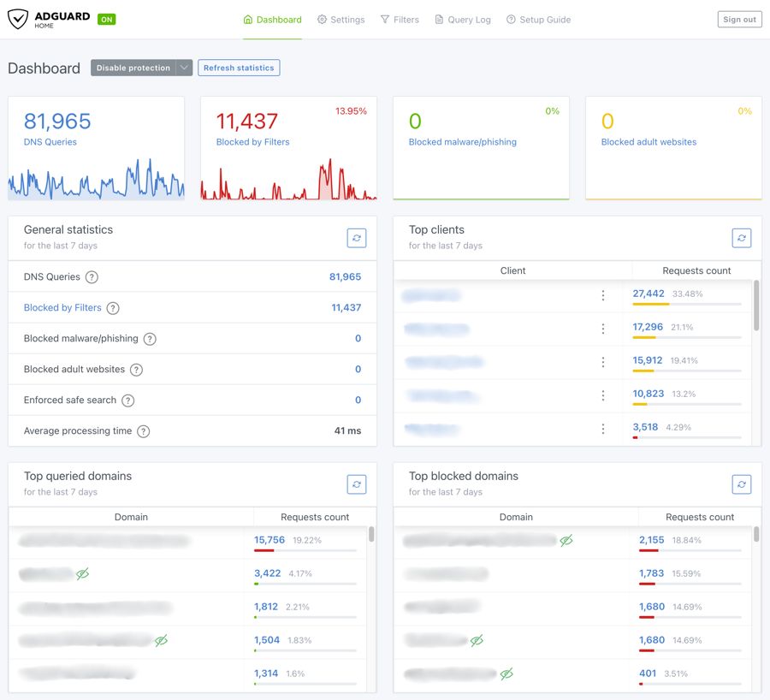Expand the Disable protection dropdown arrow

[184, 68]
